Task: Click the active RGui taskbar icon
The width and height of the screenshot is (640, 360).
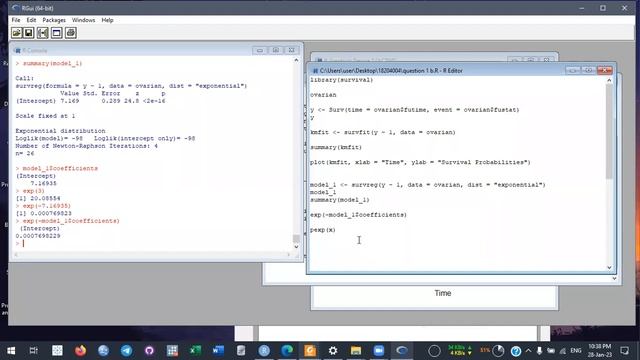Action: (x=402, y=351)
